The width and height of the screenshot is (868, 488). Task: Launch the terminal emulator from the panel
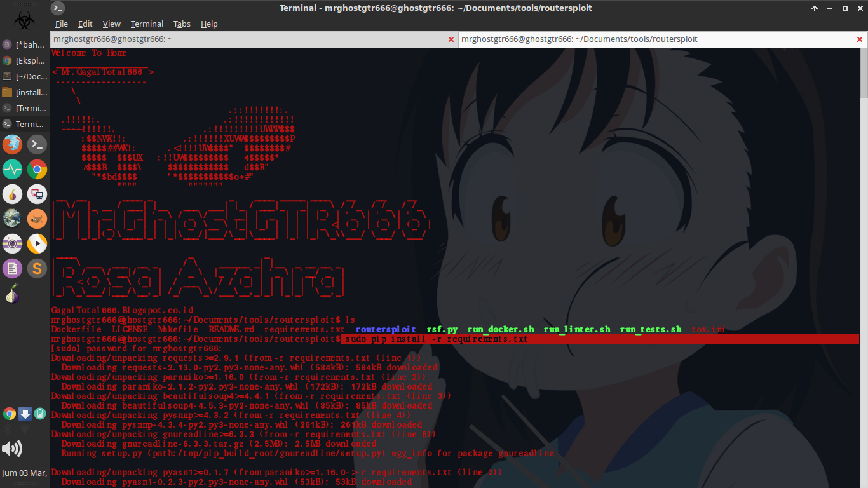coord(37,145)
